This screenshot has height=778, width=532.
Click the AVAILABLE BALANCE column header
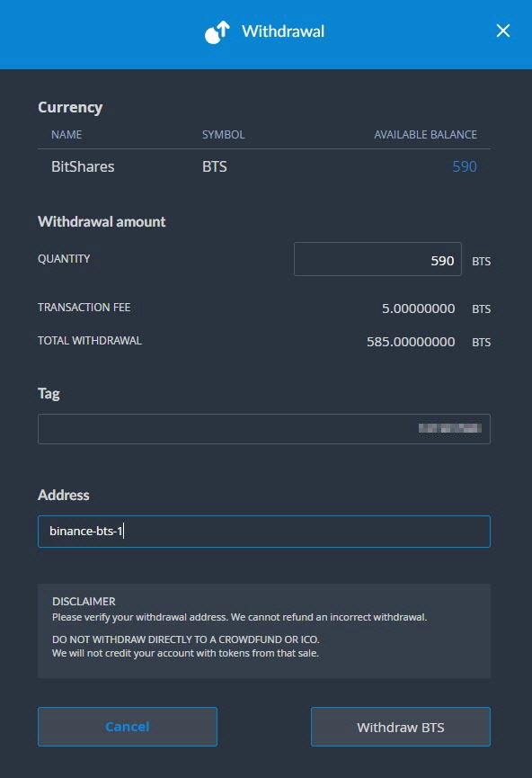pos(425,134)
